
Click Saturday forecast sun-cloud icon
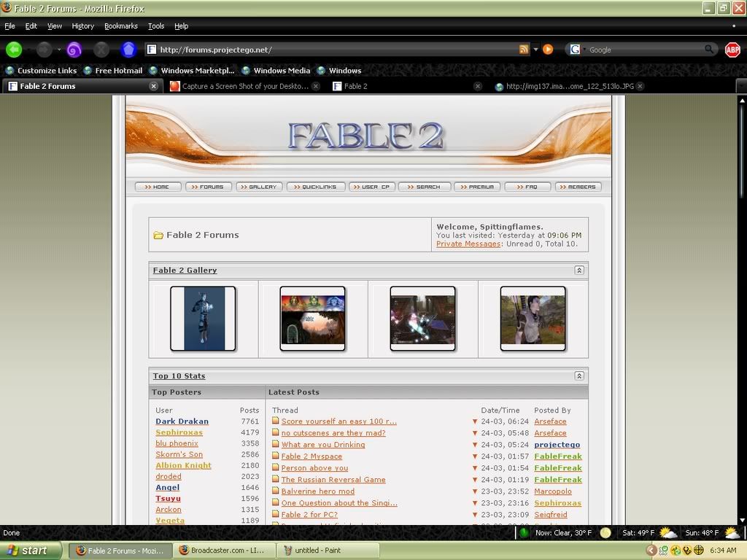tap(667, 533)
